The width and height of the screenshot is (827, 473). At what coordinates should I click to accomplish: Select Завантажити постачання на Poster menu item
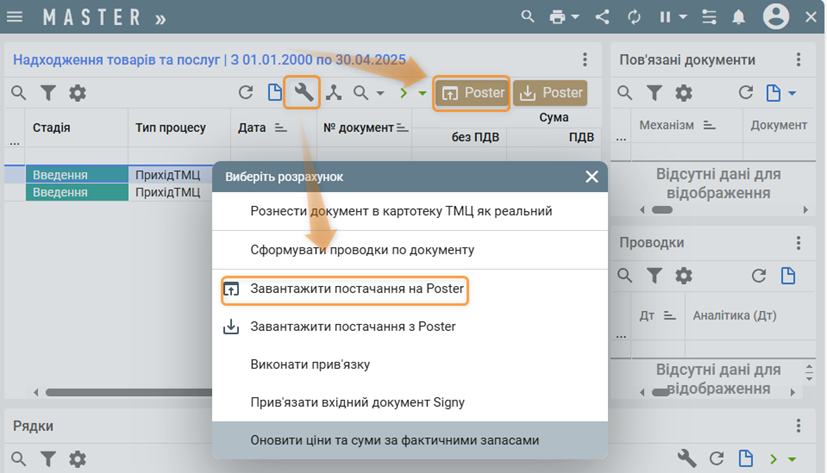[x=357, y=290]
